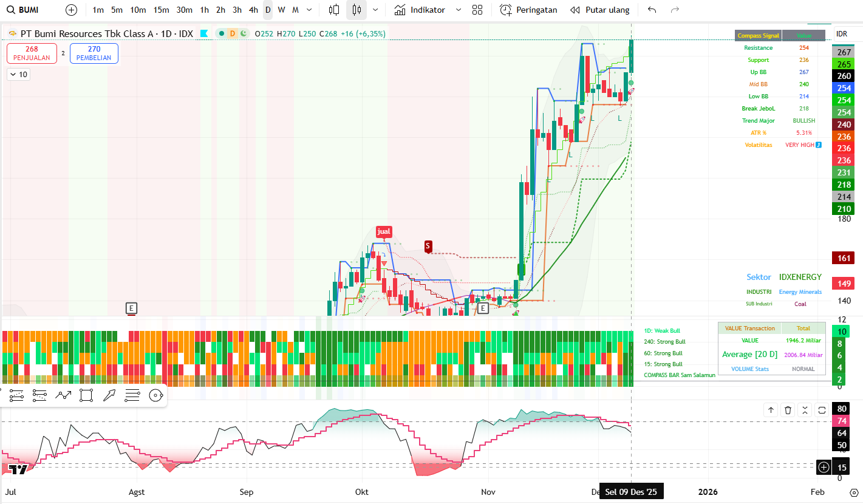Click the plus button on the oscillator scale
Screen dimensions: 863x504
pos(824,467)
